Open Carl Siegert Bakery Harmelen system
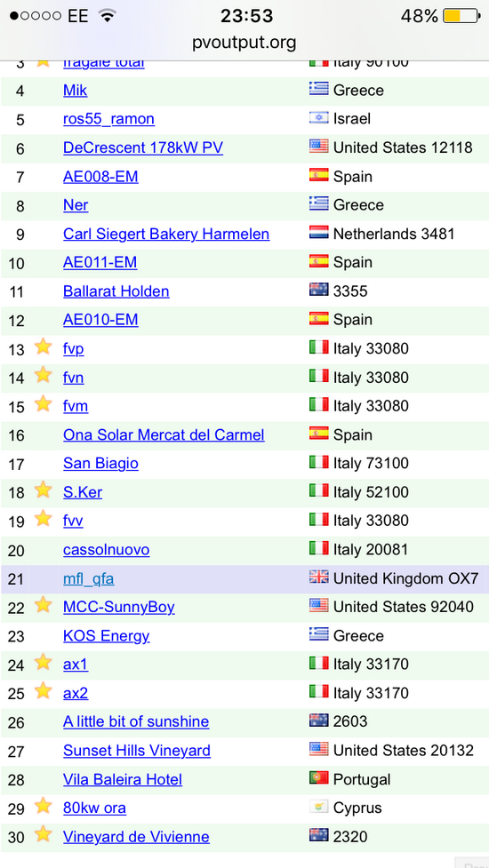The image size is (489, 868). 166,235
